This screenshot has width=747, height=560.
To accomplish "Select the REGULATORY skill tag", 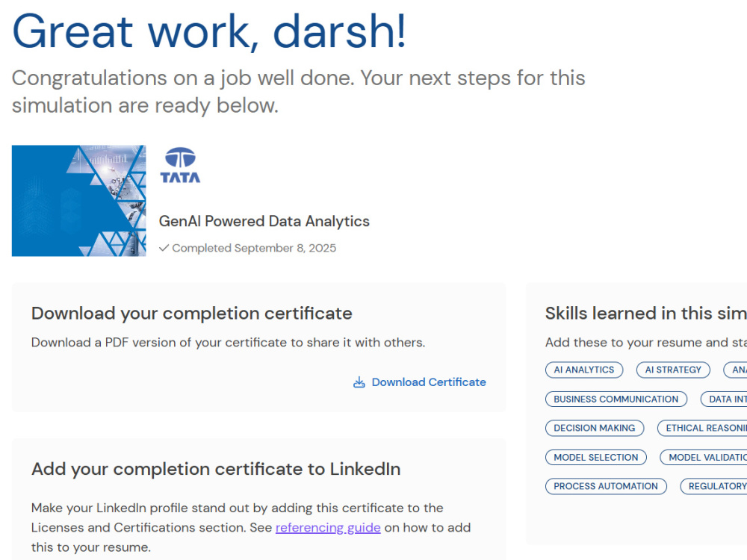I will (x=713, y=486).
